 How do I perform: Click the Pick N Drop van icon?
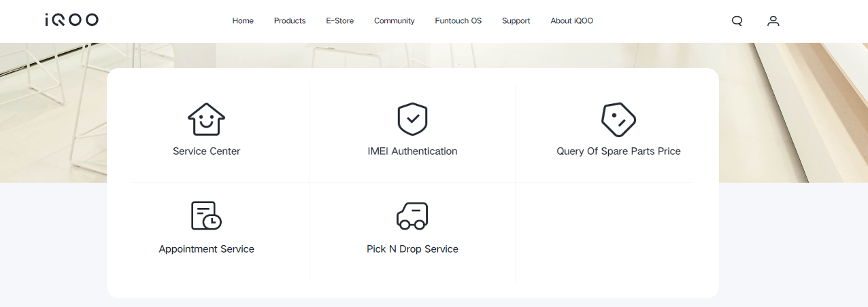(412, 216)
